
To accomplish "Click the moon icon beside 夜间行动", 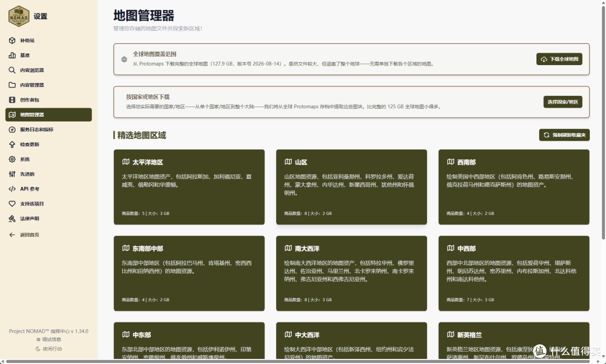I will click(38, 349).
